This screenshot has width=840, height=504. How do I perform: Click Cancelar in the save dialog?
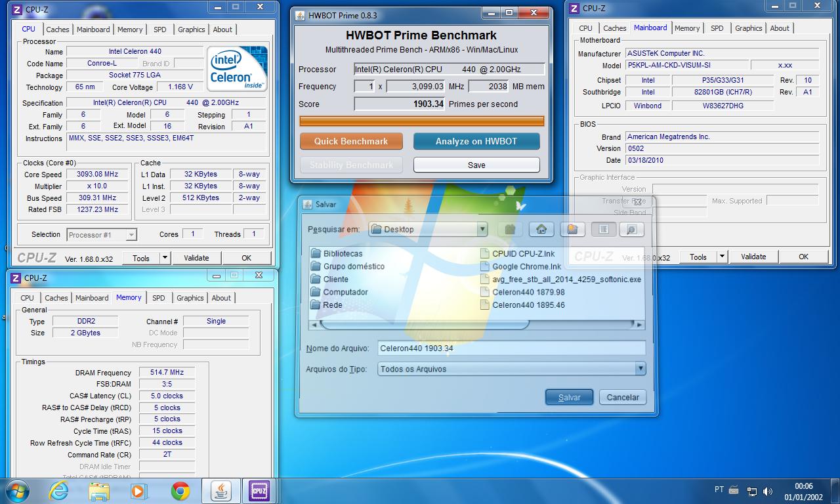click(623, 397)
